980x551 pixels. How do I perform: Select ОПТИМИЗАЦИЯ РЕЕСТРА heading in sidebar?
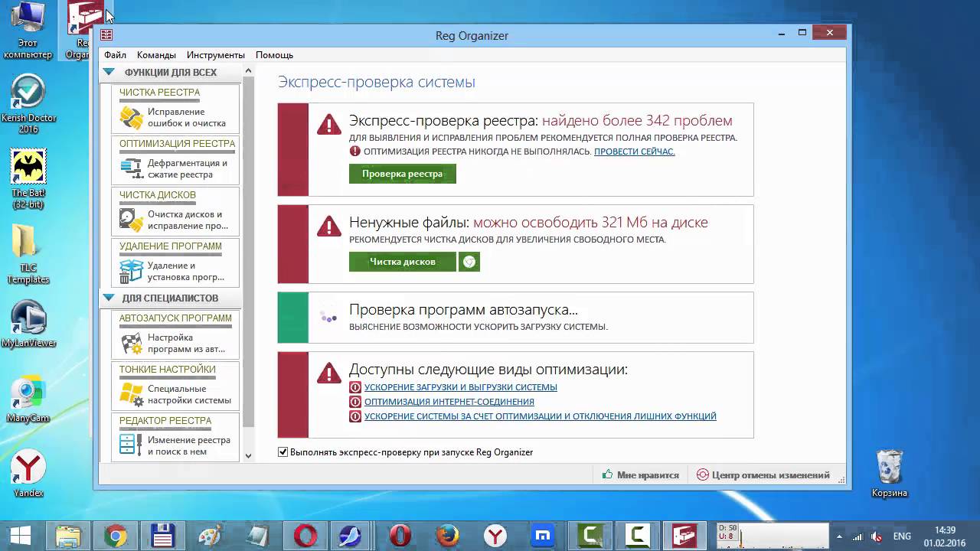coord(177,144)
